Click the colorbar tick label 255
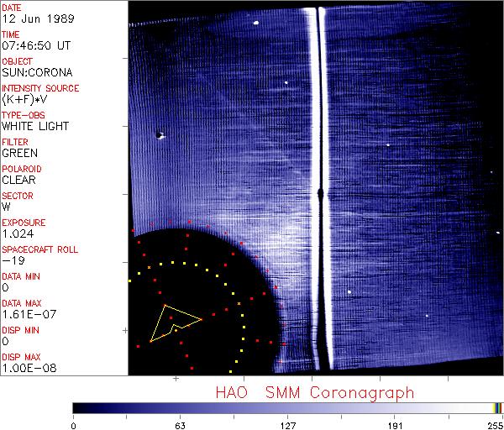Viewport: 504px width, 430px height. pos(495,425)
